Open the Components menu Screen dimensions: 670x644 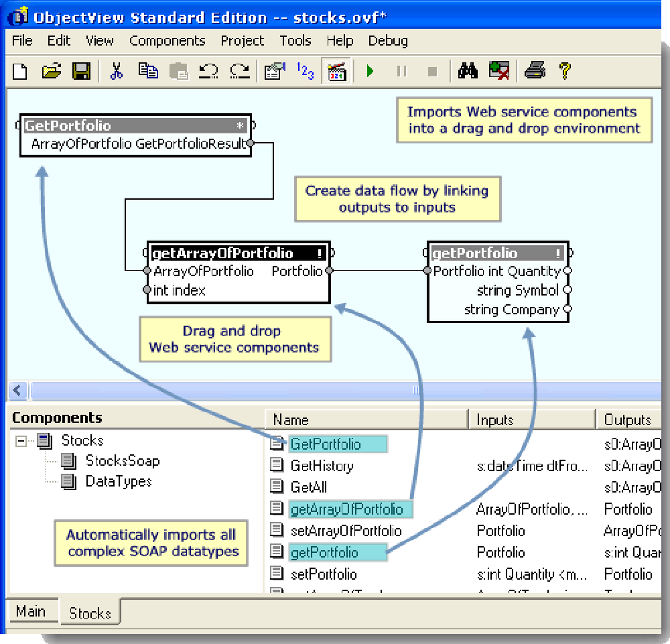click(x=167, y=41)
